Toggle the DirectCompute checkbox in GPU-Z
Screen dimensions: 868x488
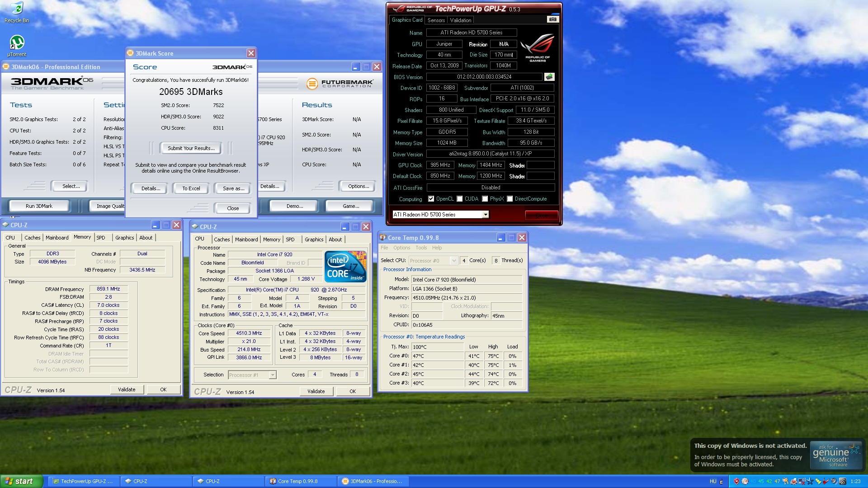point(509,199)
